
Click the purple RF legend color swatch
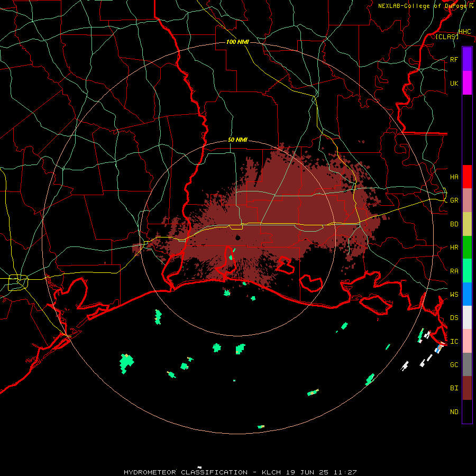coord(467,59)
